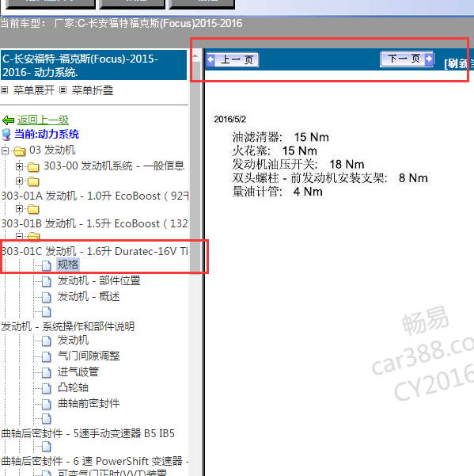Viewport: 474px width, 476px height.
Task: Open 气门间隙调整 document
Action: (89, 356)
